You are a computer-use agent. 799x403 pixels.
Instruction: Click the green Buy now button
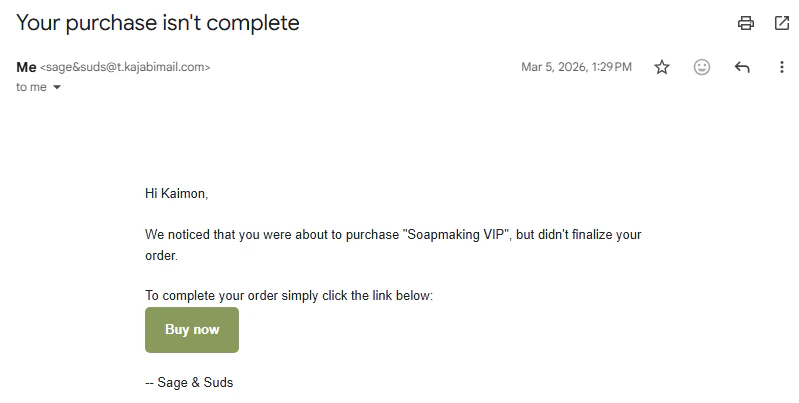tap(192, 330)
